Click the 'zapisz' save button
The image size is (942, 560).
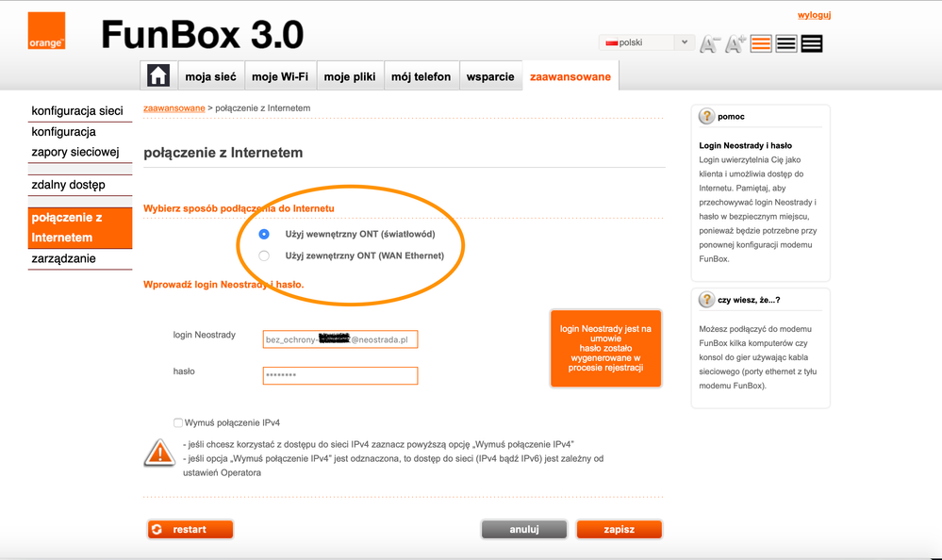coord(620,529)
